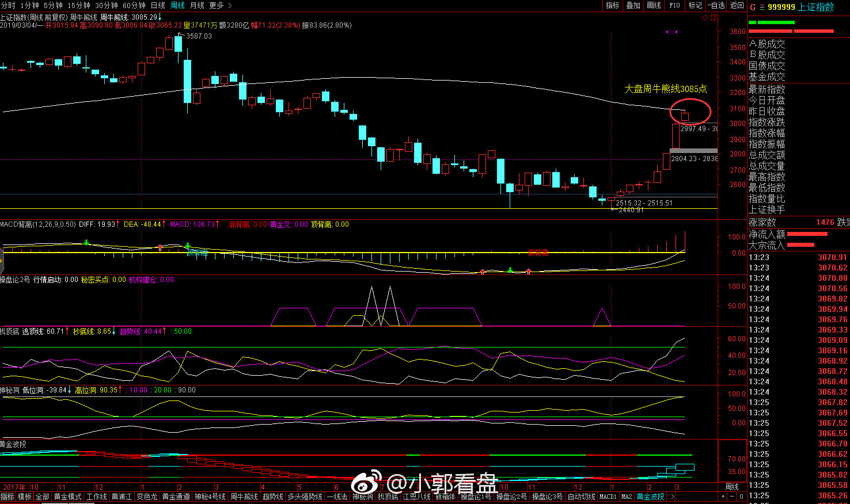
Task: Click the red diamond icon above chart
Action: tap(705, 18)
